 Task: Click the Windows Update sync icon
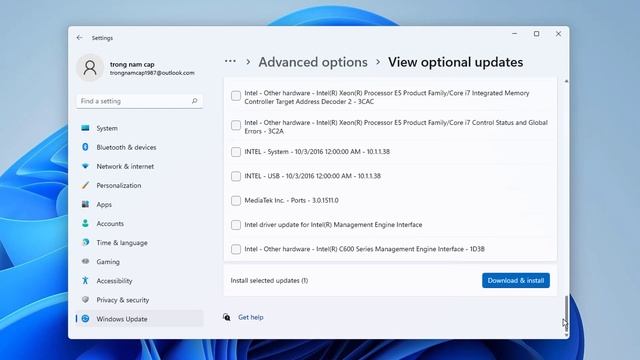tap(85, 319)
